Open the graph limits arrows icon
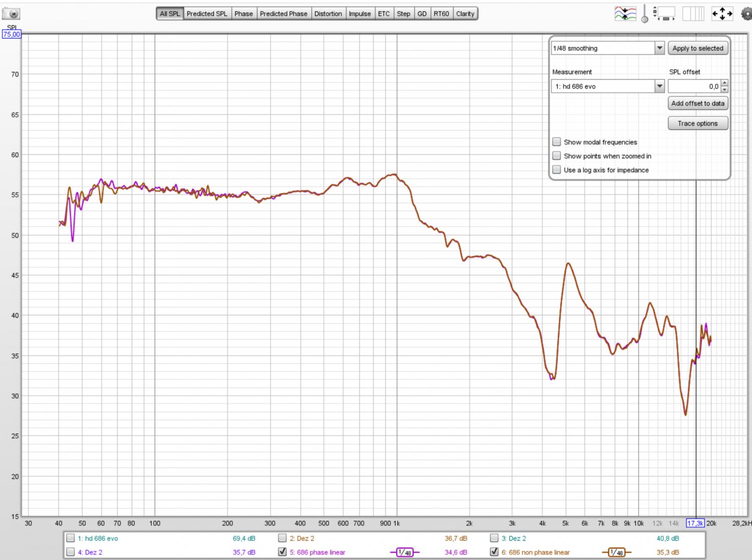Image resolution: width=752 pixels, height=560 pixels. click(722, 14)
